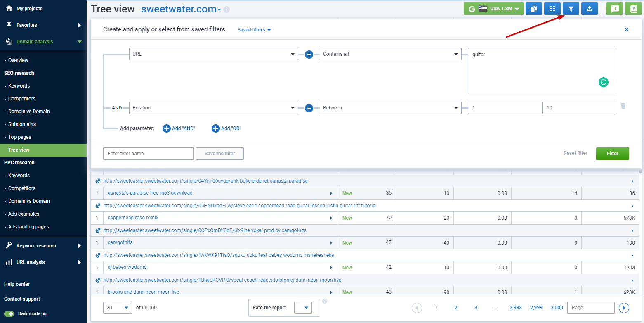The height and width of the screenshot is (323, 644).
Task: Click Save the filter button
Action: [x=220, y=154]
